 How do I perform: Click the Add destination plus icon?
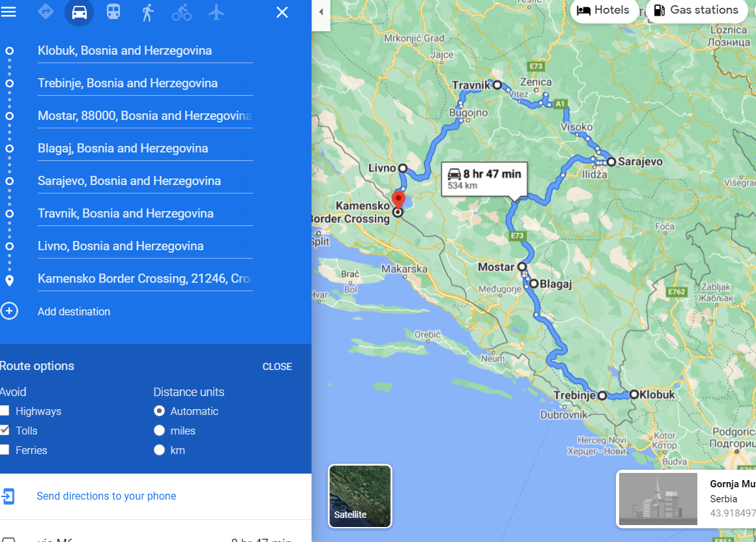pos(9,311)
